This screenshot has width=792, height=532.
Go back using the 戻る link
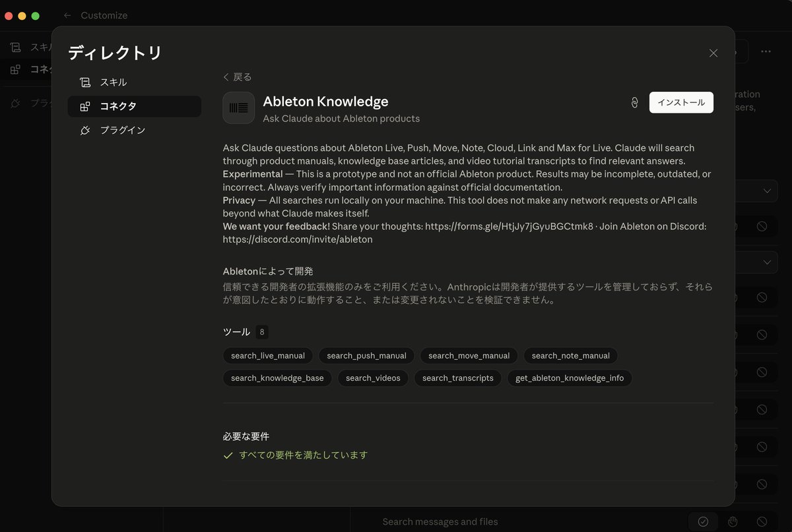pos(238,77)
